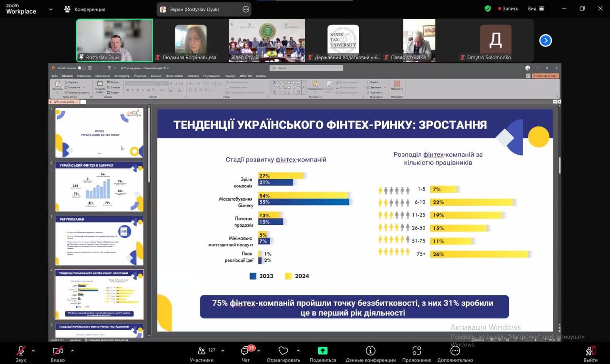Open the Zoom Workplace dropdown chevron

pyautogui.click(x=51, y=9)
